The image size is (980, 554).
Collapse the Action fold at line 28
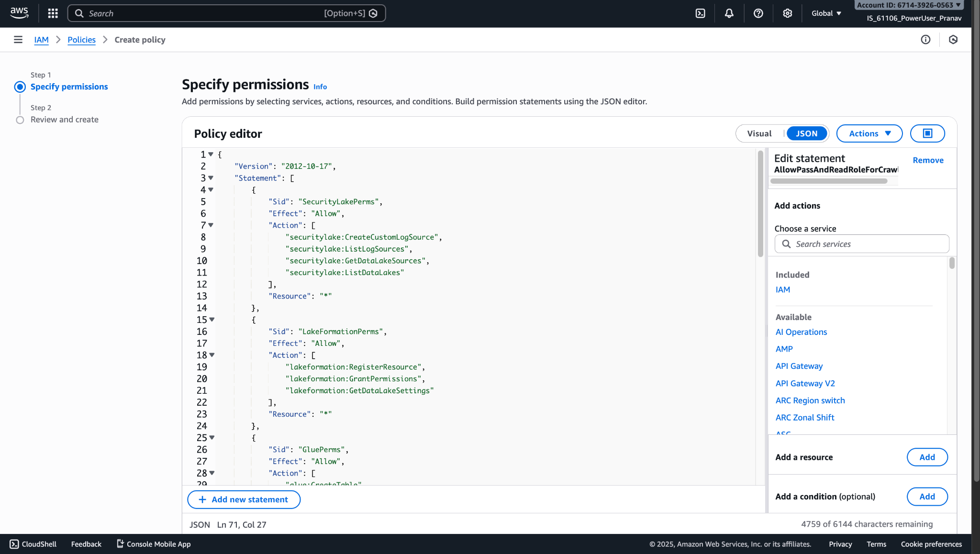212,473
